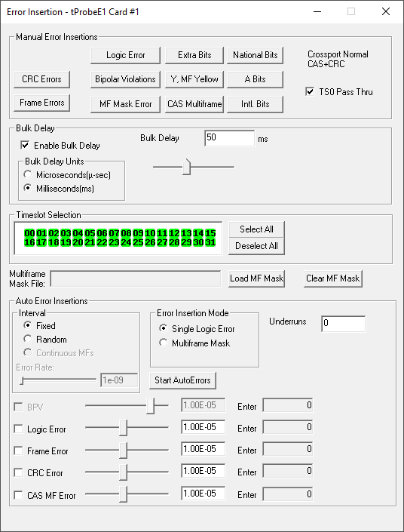Click the National Bits button
404x532 pixels.
256,55
